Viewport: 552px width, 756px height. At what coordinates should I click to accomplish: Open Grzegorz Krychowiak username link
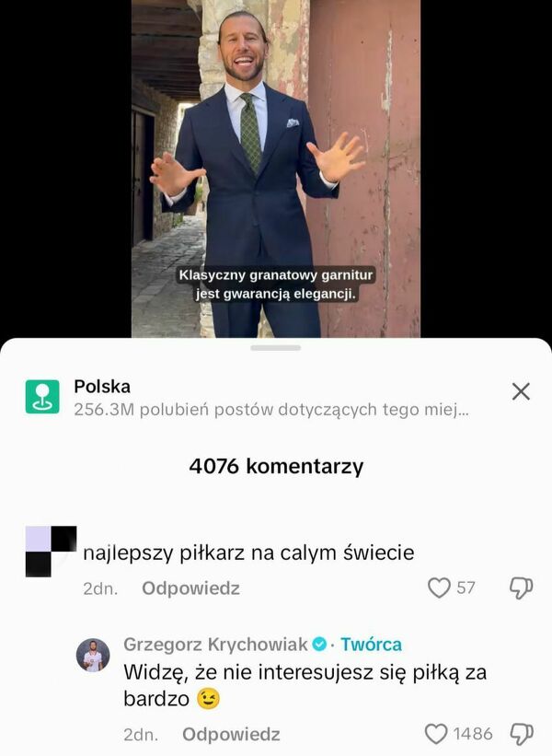coord(215,645)
